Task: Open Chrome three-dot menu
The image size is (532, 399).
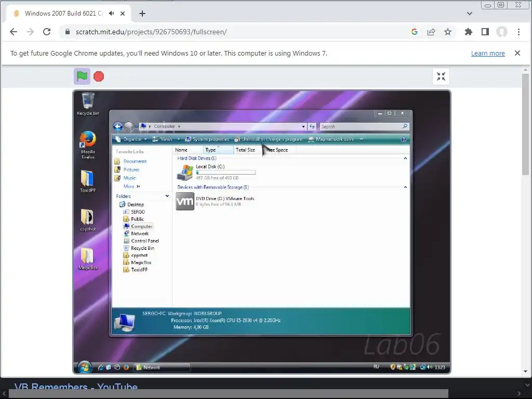Action: point(518,32)
